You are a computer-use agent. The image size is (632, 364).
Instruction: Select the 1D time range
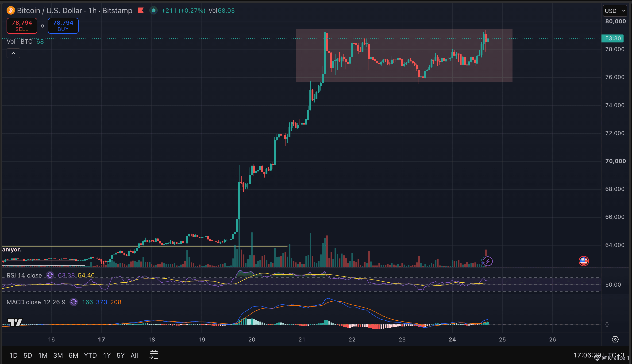14,355
